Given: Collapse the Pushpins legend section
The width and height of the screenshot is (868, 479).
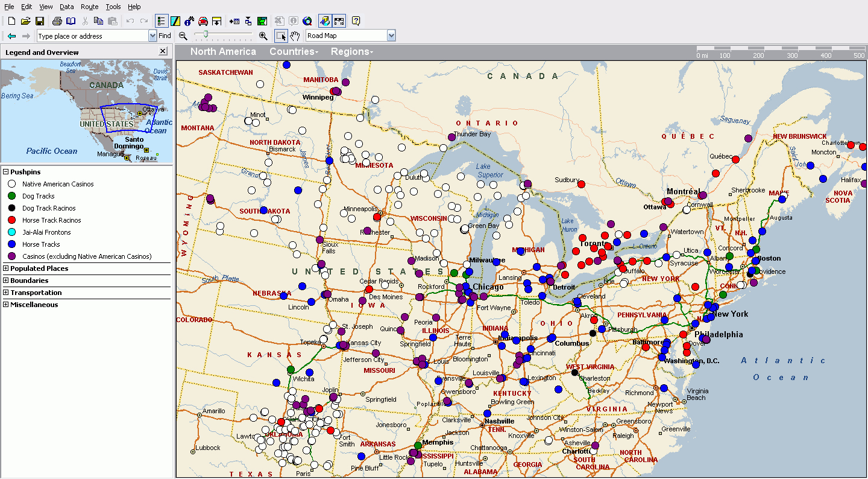Looking at the screenshot, I should [x=6, y=172].
